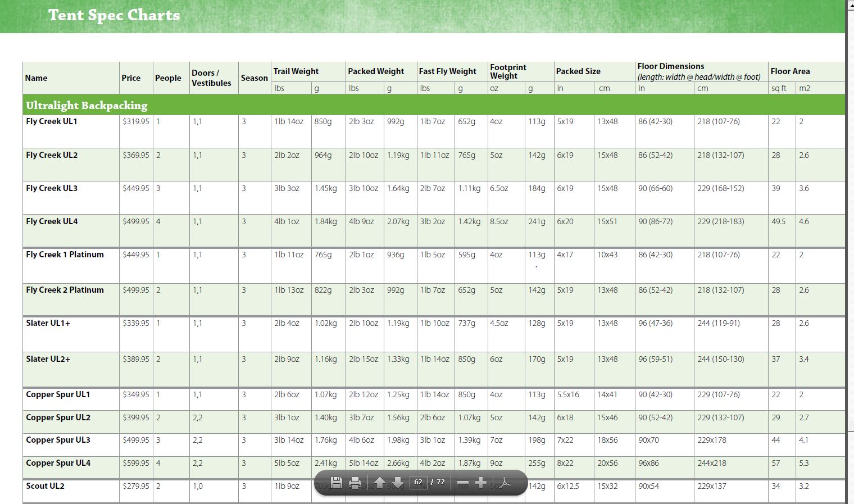This screenshot has width=854, height=504.
Task: Click trail weight 1lb 14oz for Fly Creek UL1
Action: coord(289,121)
